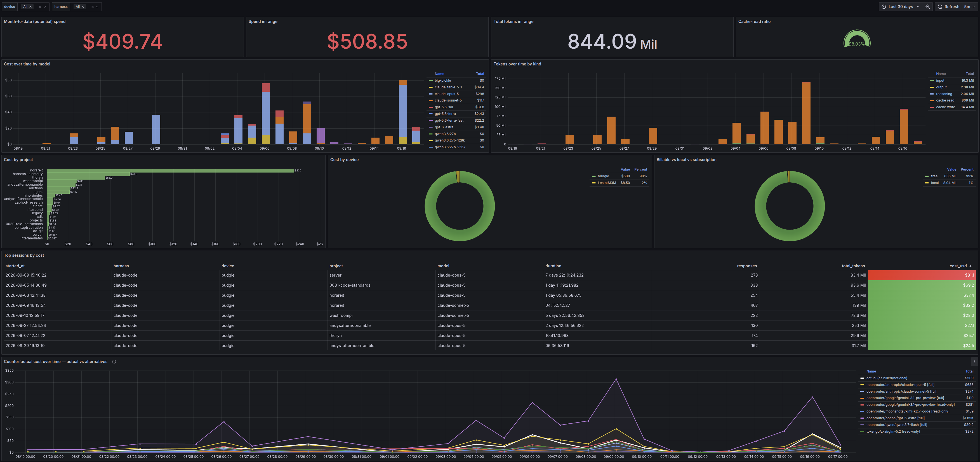This screenshot has height=462, width=980.
Task: Clear all values in the device variable
Action: (x=40, y=7)
